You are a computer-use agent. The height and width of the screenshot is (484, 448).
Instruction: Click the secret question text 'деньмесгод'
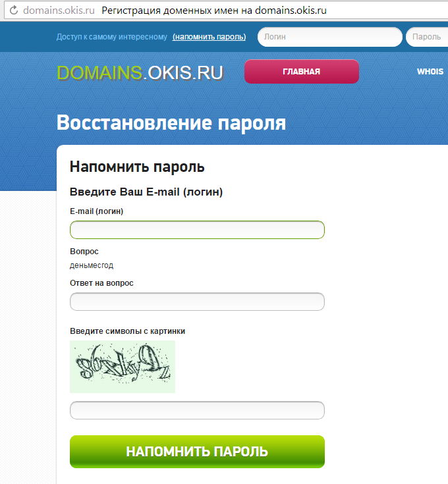pyautogui.click(x=92, y=265)
